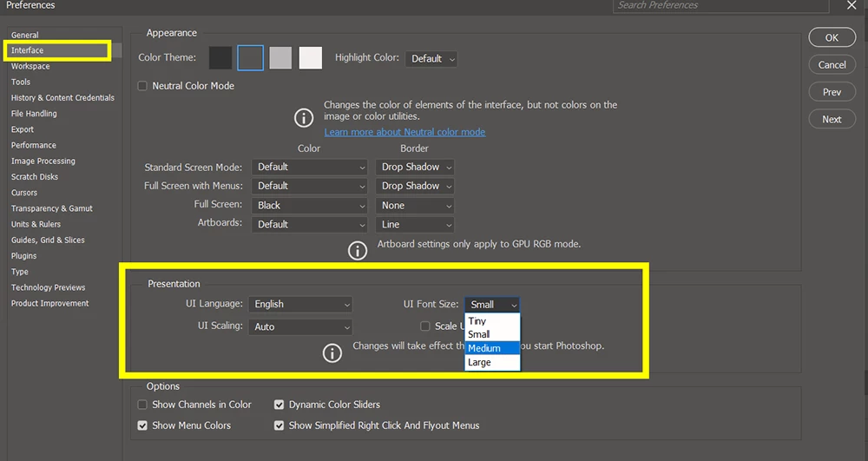Open the UI Language dropdown
The height and width of the screenshot is (461, 868).
[300, 305]
